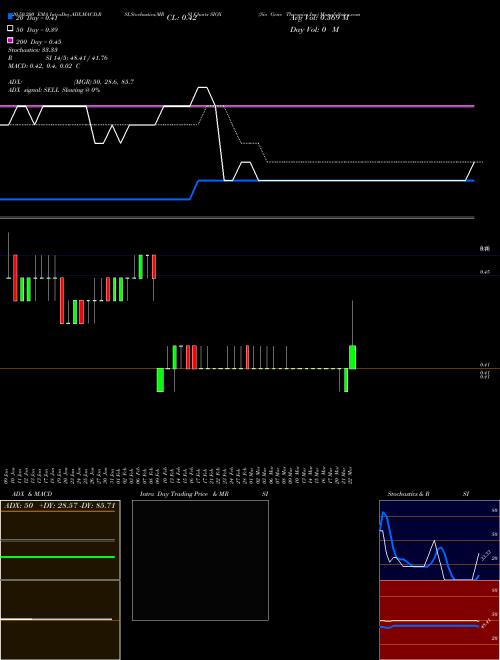The image size is (500, 660).
Task: Click the magenta 200 Day EMA legend swatch
Action: [10, 40]
